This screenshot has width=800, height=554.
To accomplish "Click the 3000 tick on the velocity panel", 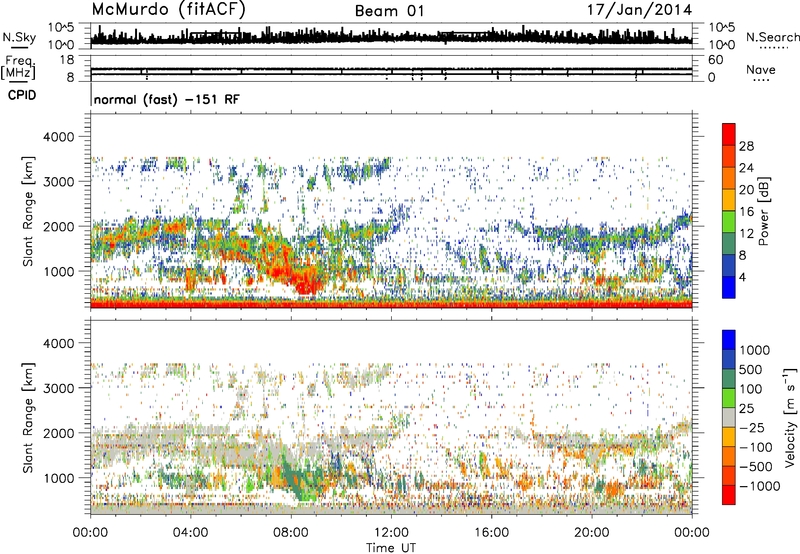I will click(x=59, y=388).
